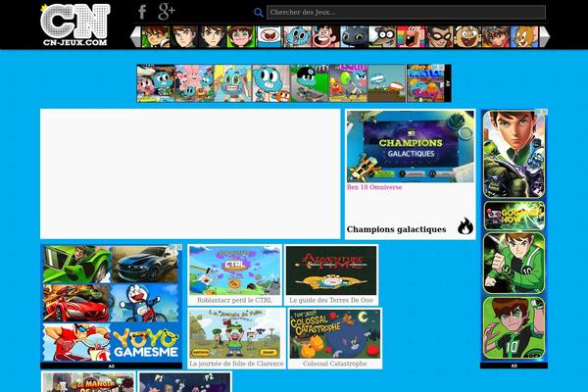588x392 pixels.
Task: Click the left arrow of the character carousel
Action: 135,37
